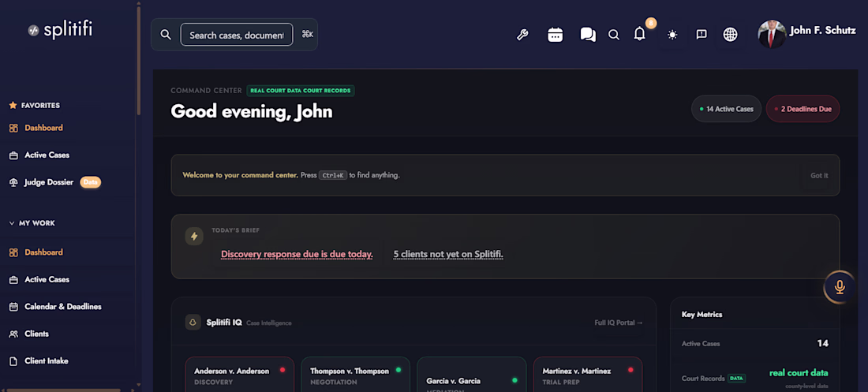Open Thompson v. Thompson case card
The image size is (868, 392).
(355, 375)
